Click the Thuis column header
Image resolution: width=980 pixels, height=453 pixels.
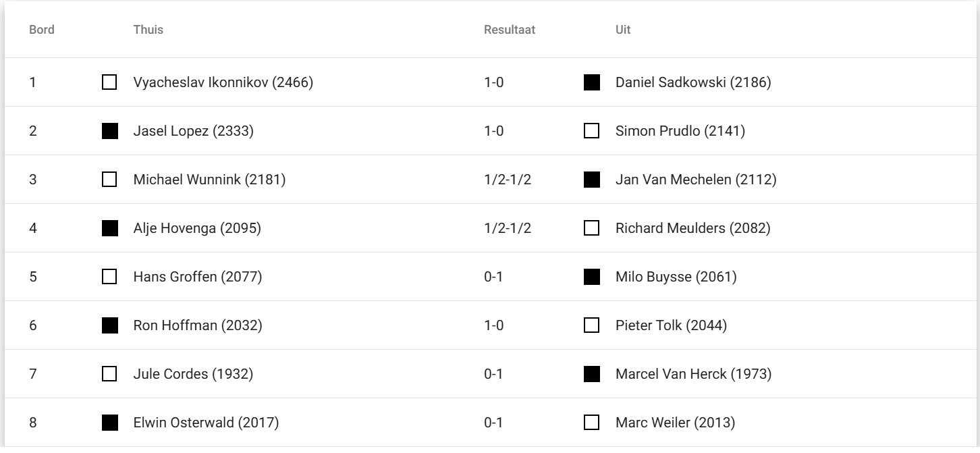(148, 30)
